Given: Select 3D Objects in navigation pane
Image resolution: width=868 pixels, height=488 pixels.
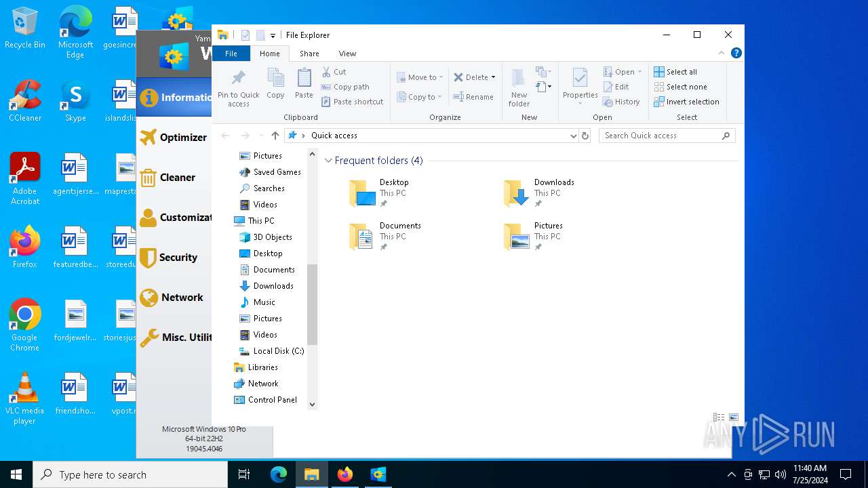Looking at the screenshot, I should 266,237.
